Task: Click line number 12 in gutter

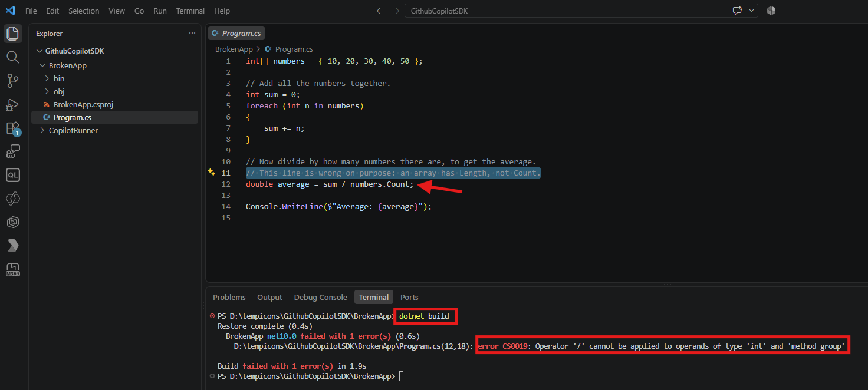Action: [226, 184]
